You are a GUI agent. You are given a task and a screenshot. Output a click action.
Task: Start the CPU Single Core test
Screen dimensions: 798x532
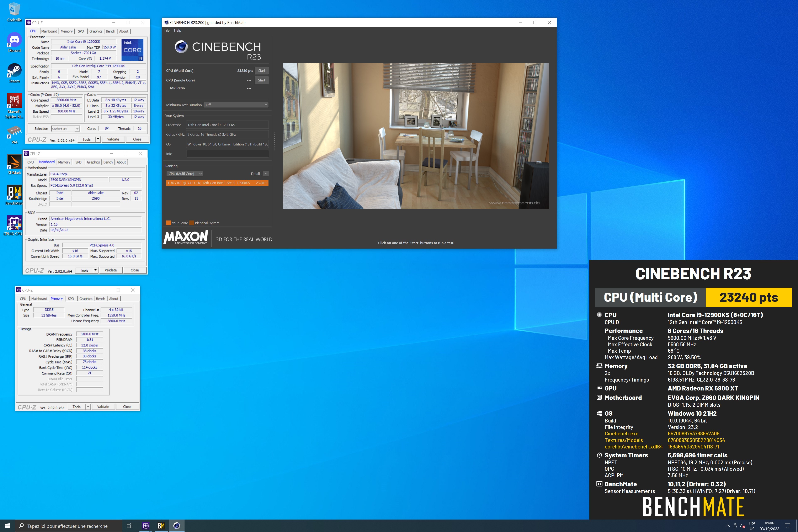pos(262,80)
